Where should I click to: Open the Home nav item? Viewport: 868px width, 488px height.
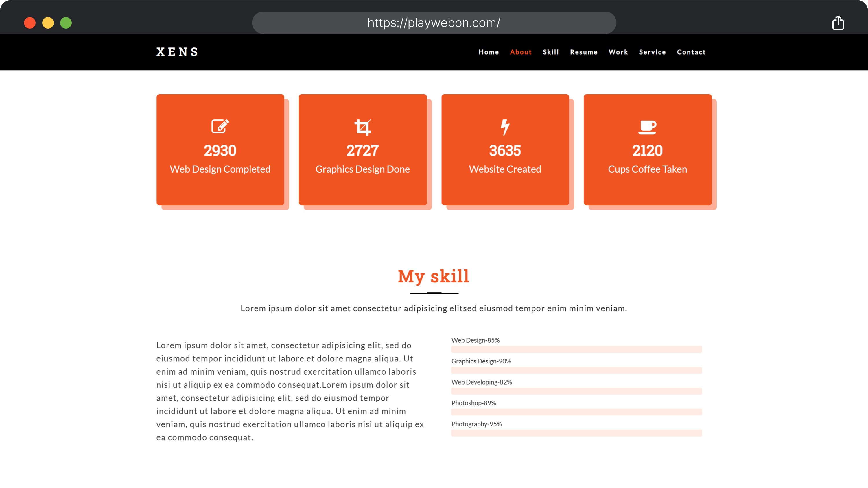[x=488, y=52]
